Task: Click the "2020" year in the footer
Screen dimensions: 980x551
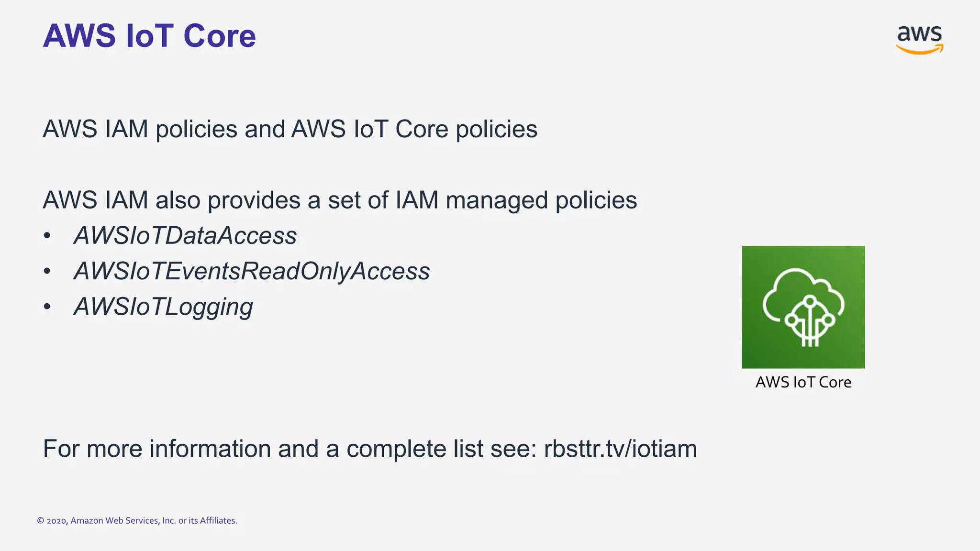Action: point(57,521)
